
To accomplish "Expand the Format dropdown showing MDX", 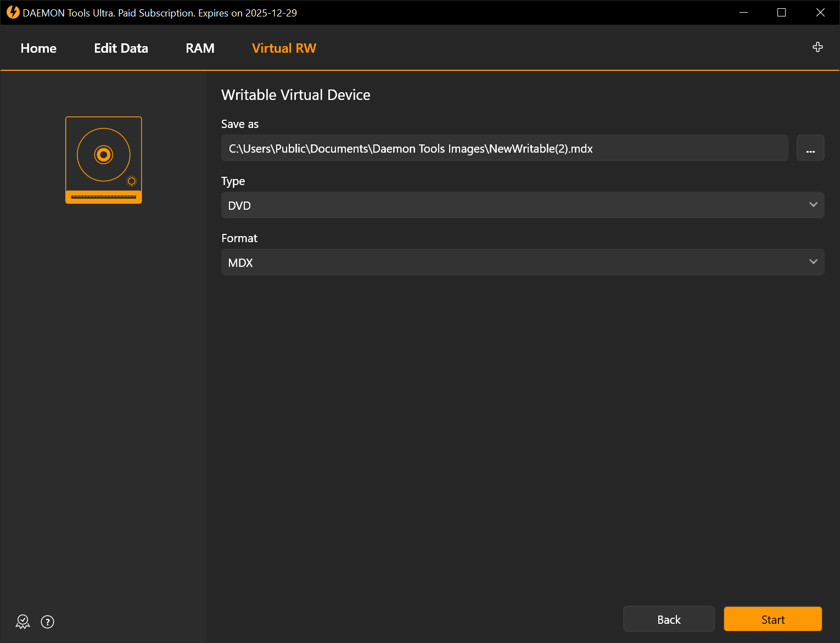I will point(522,262).
